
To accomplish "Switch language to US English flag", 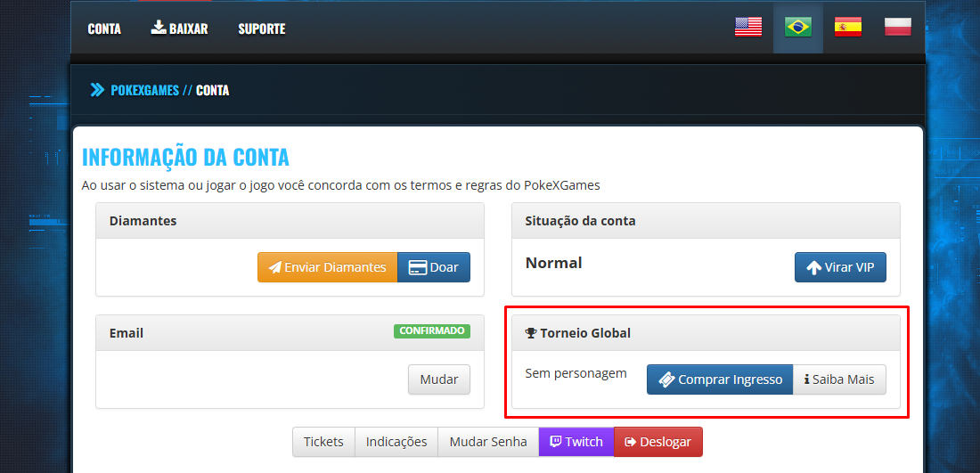I will [748, 27].
